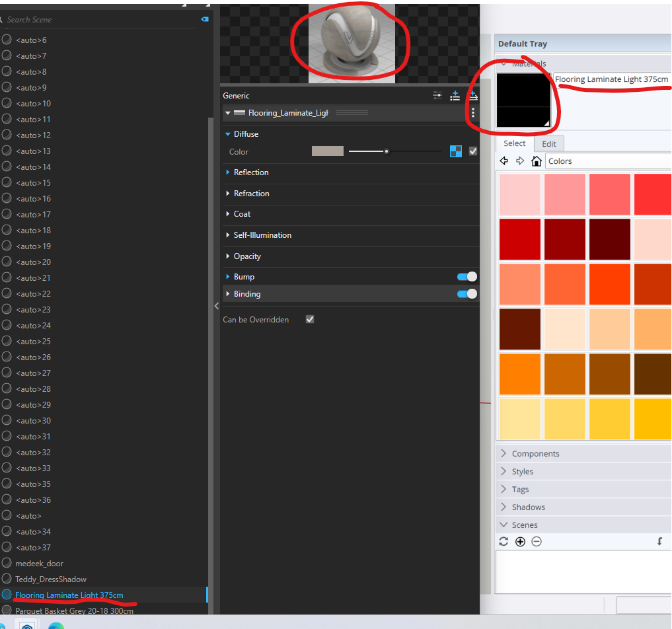Uncheck the Can be Overridden checkbox
This screenshot has height=629, width=672.
point(310,319)
